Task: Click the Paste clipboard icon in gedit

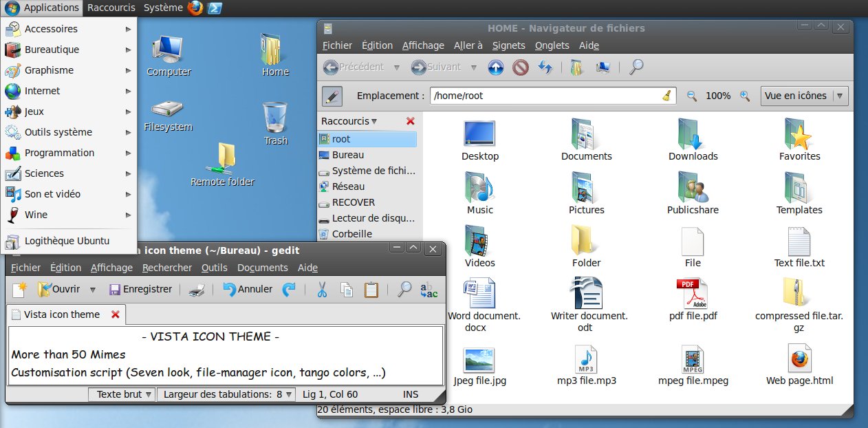Action: click(371, 290)
